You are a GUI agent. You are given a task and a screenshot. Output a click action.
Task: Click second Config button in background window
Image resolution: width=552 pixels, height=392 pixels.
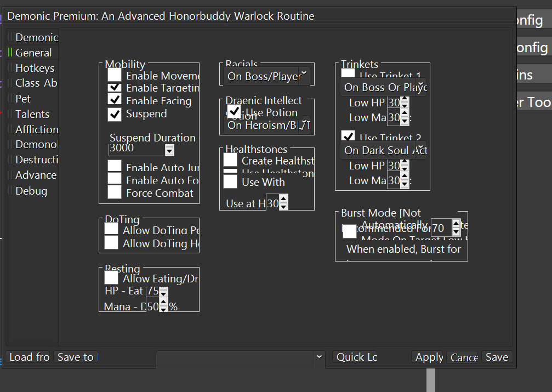(x=533, y=48)
